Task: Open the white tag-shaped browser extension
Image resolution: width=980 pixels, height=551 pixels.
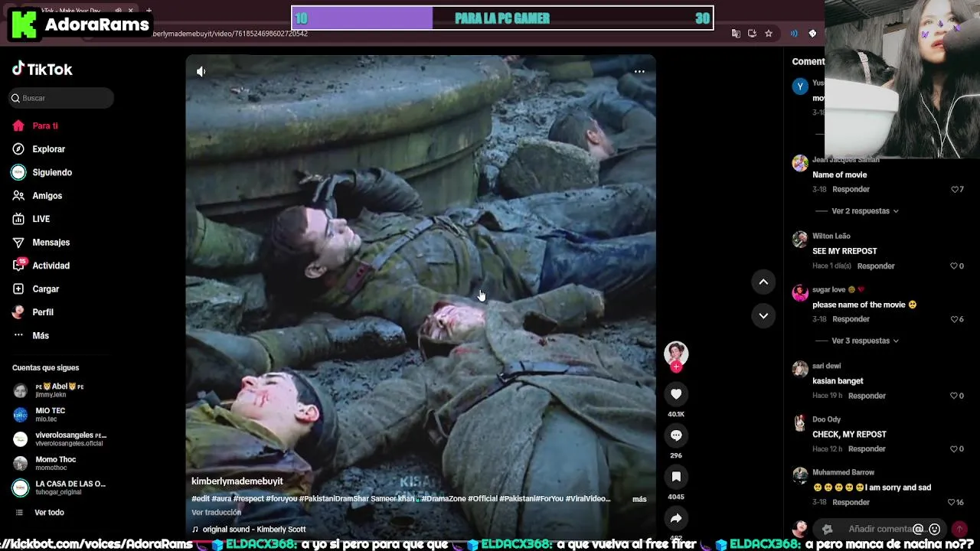Action: point(812,34)
